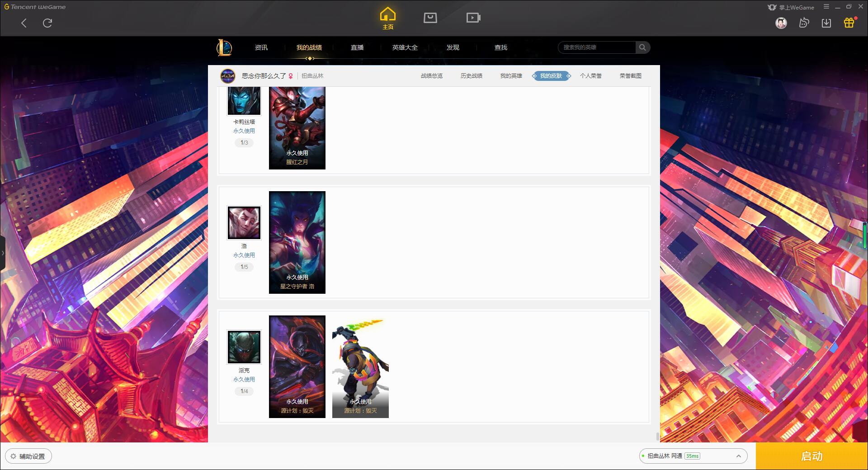Open the first 源计划：毁灭 splash card
This screenshot has width=868, height=470.
pos(297,367)
